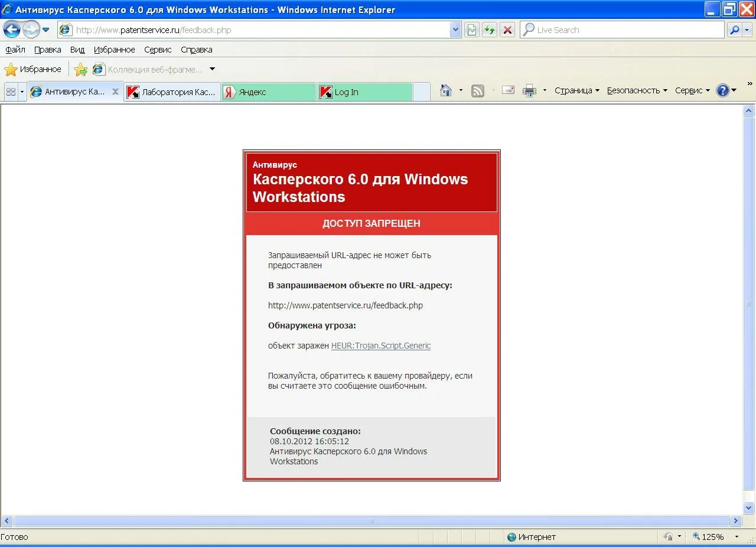This screenshot has height=547, width=756.
Task: Open Безопасность command bar menu
Action: 637,90
